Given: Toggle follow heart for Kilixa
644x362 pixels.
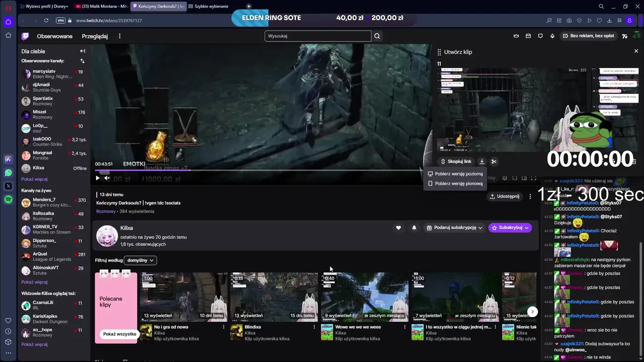Looking at the screenshot, I should (398, 228).
